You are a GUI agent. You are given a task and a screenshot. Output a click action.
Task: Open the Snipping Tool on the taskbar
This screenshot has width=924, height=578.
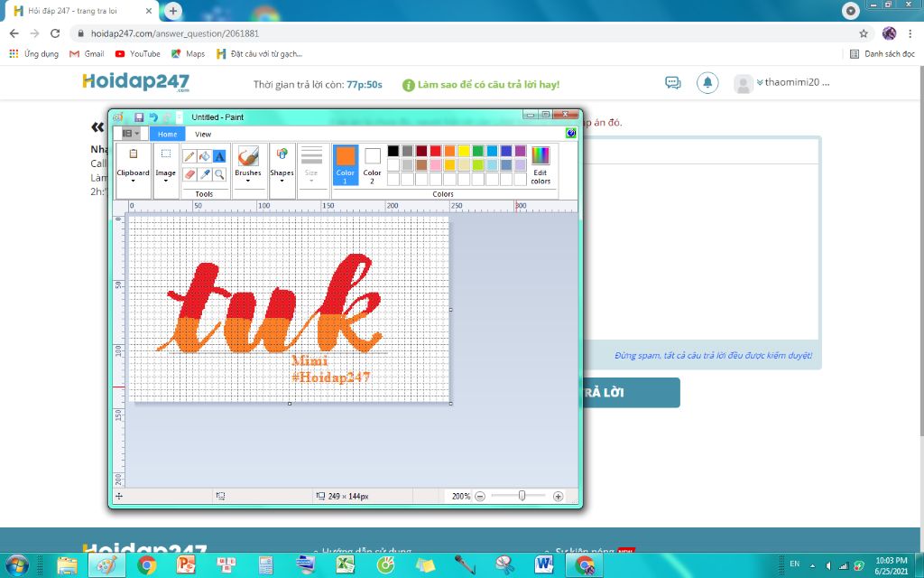pos(504,565)
